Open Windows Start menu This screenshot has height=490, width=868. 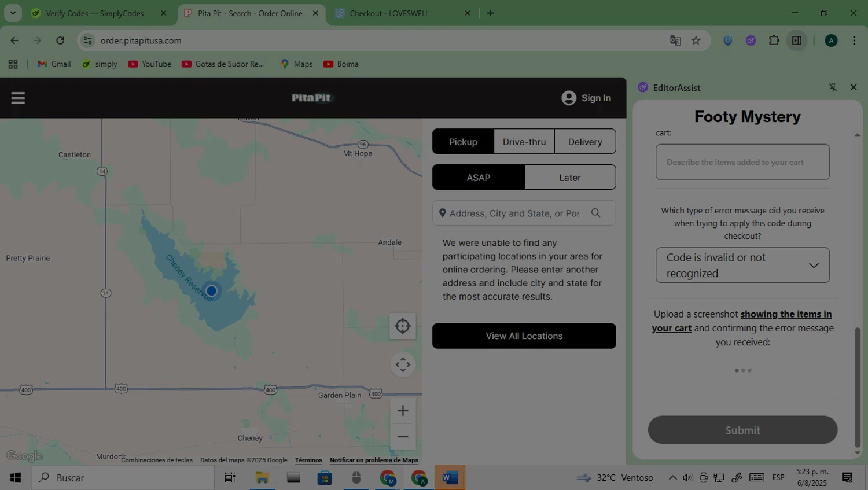click(16, 478)
